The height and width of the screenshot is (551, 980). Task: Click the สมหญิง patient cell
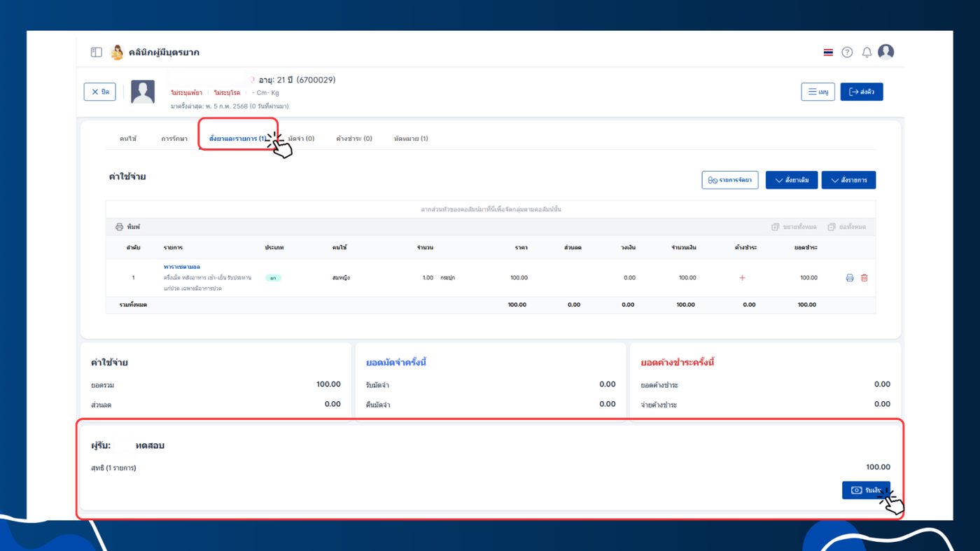tap(341, 278)
